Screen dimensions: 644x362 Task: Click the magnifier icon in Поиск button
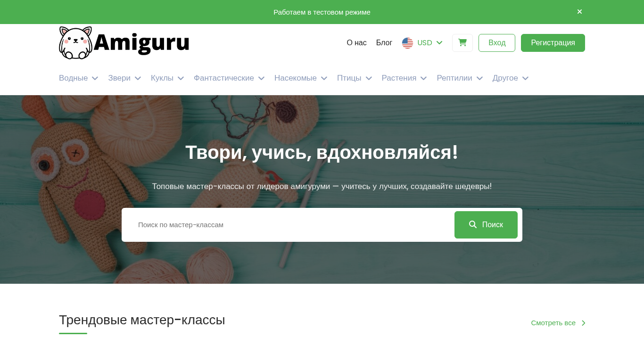click(473, 224)
